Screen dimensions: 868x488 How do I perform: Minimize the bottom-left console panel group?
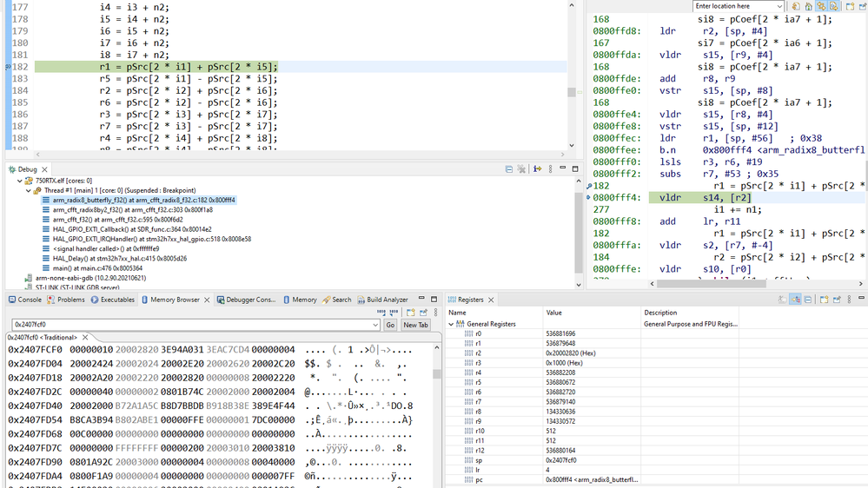pos(421,299)
